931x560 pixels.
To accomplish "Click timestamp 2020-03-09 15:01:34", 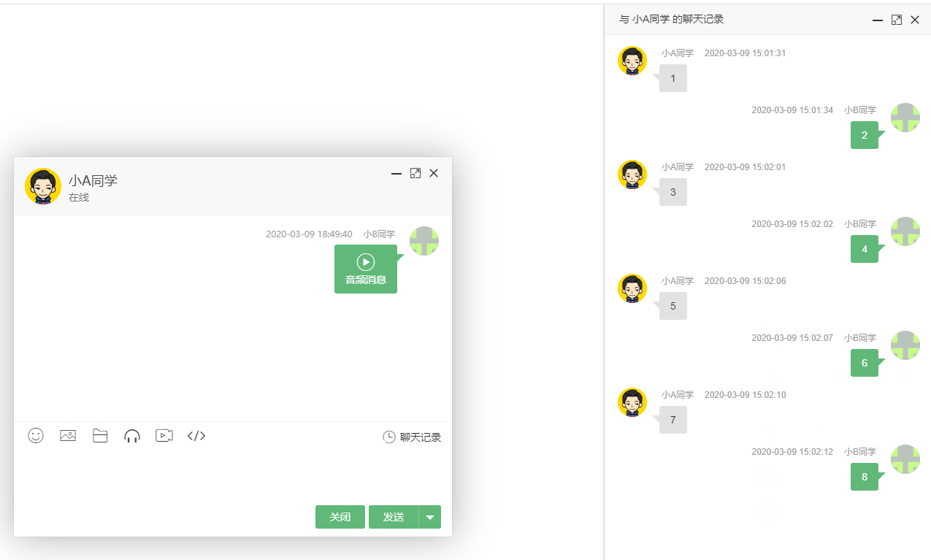I will (x=792, y=110).
